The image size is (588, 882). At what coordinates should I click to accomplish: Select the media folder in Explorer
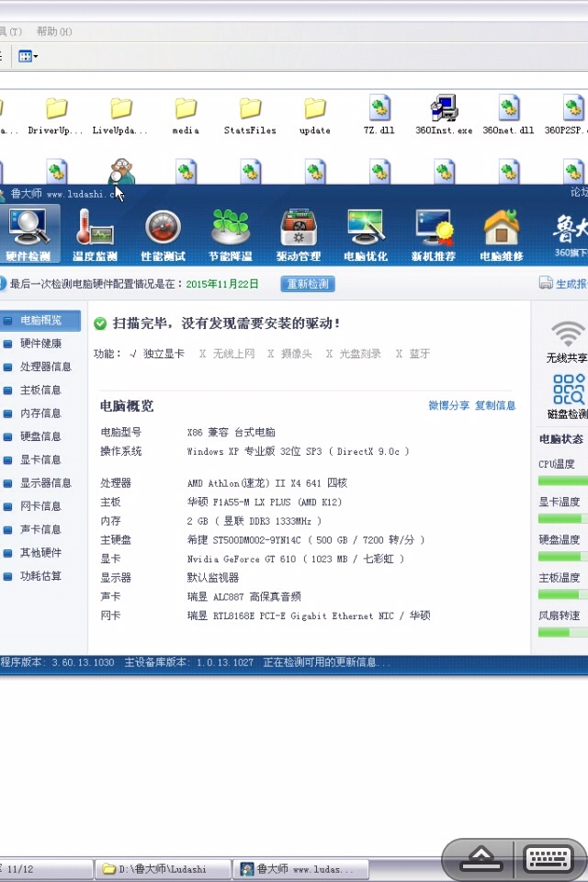coord(185,116)
